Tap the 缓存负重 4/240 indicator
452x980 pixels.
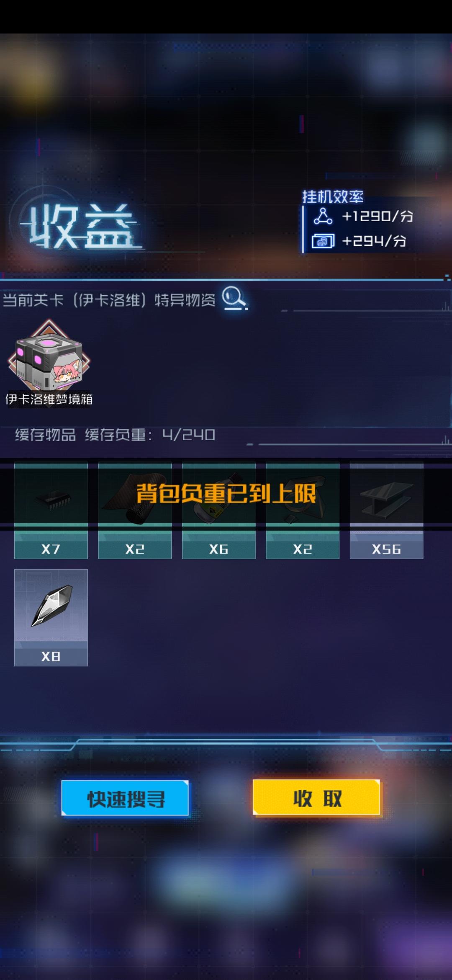click(150, 435)
